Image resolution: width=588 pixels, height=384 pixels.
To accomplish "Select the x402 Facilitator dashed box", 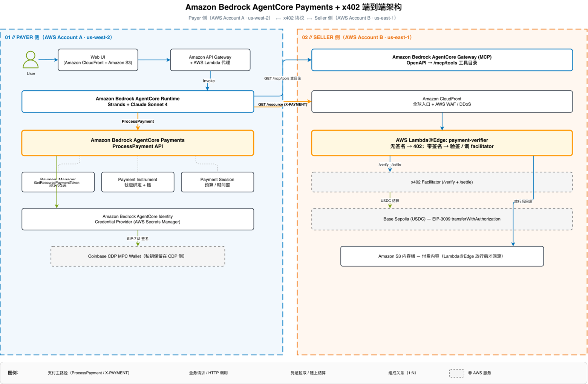I will [x=442, y=182].
